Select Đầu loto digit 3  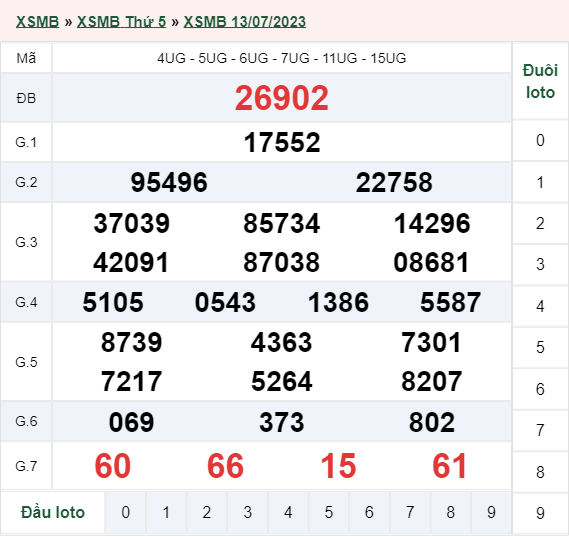247,512
